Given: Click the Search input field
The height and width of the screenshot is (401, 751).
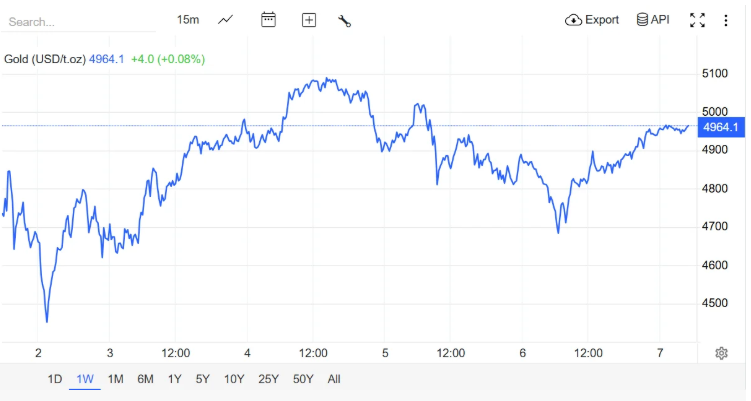Looking at the screenshot, I should (x=80, y=21).
